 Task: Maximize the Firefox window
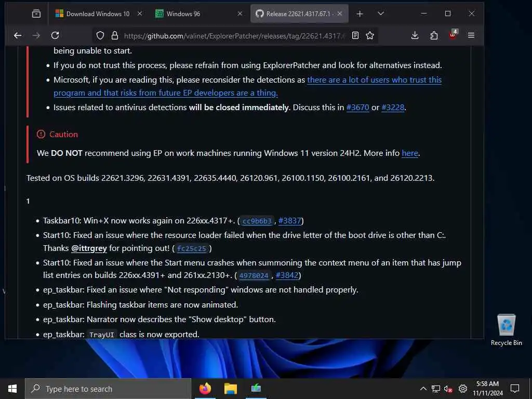point(448,14)
